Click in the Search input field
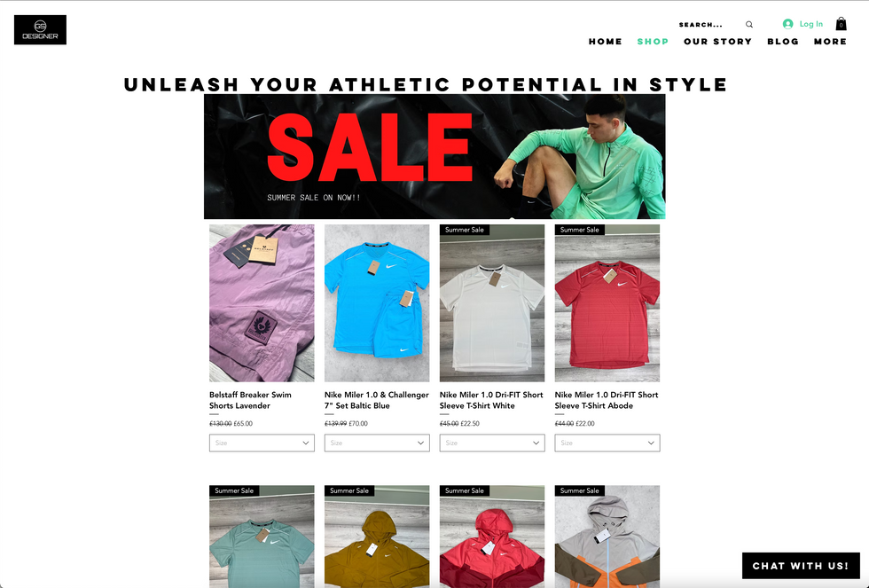This screenshot has height=588, width=869. (x=709, y=24)
